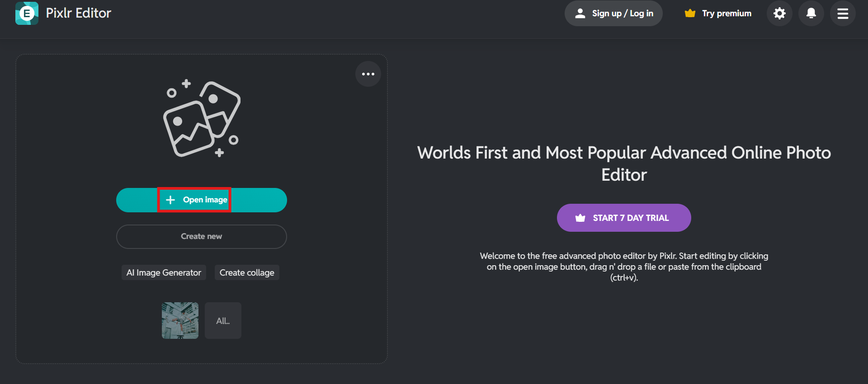Click the Create new button
The image size is (868, 384).
202,237
